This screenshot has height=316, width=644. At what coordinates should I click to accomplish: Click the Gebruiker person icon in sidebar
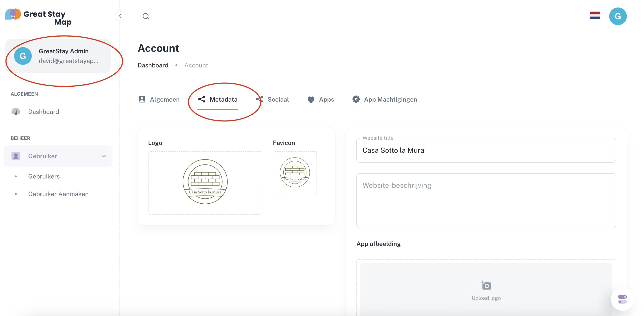click(x=16, y=156)
